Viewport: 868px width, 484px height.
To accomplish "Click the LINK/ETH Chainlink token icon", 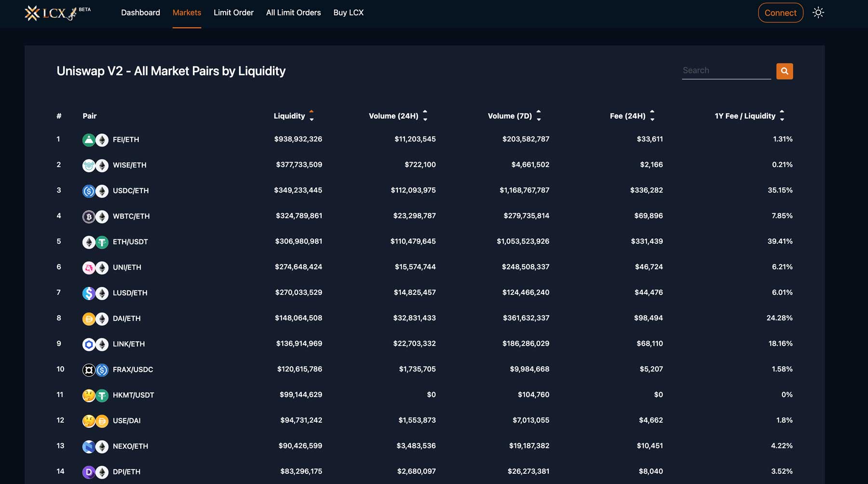I will [89, 345].
